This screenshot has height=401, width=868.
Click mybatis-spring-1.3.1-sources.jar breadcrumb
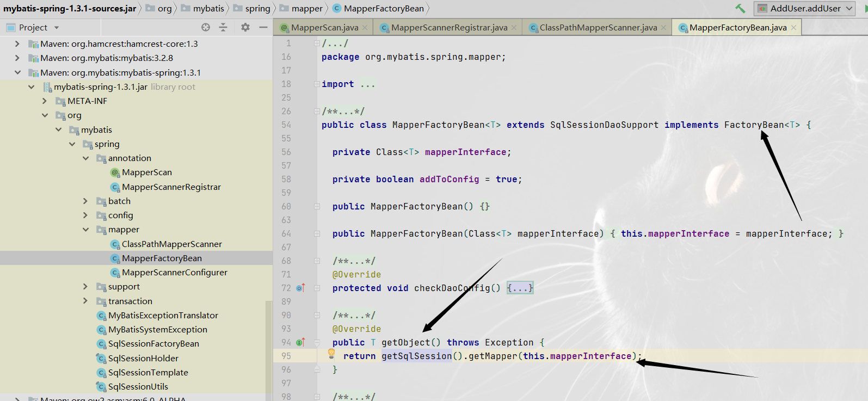point(70,8)
